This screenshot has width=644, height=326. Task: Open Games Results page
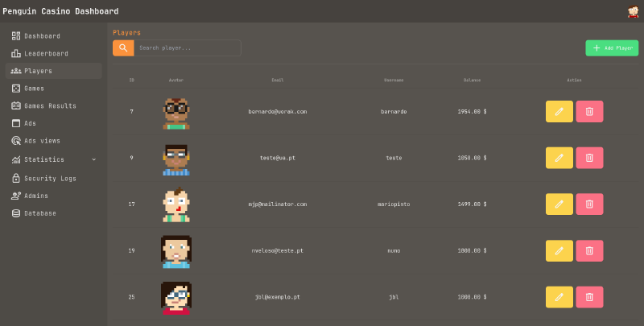(x=50, y=106)
